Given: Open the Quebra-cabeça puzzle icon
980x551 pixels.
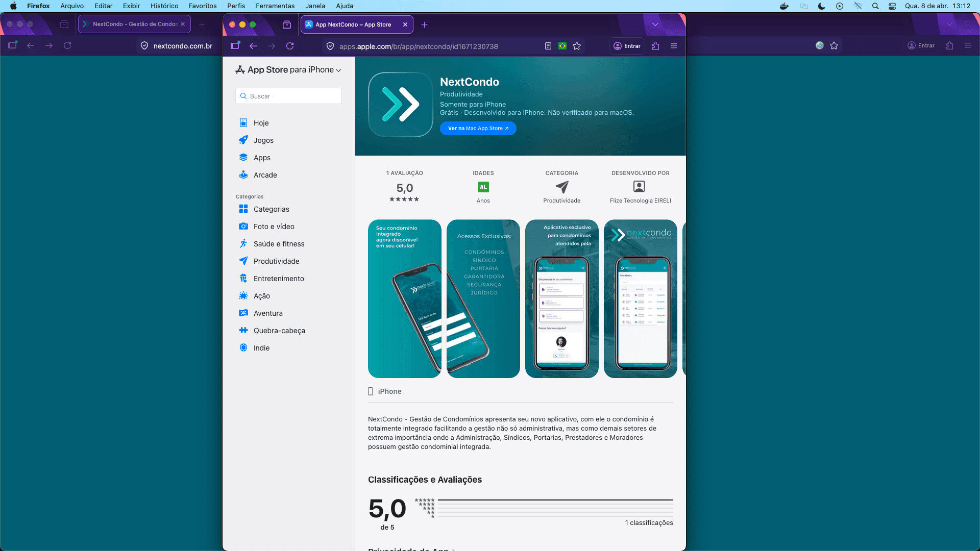Looking at the screenshot, I should (243, 331).
